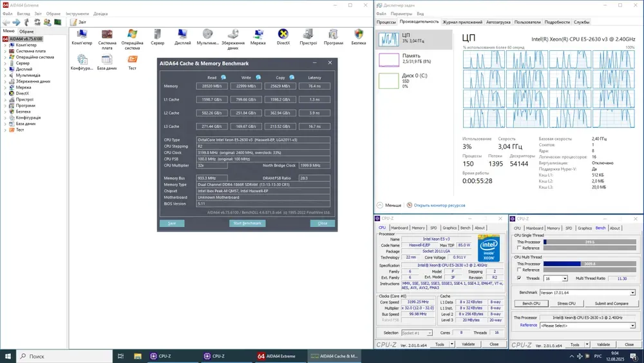The width and height of the screenshot is (644, 363).
Task: Click the Start Benchmark button
Action: 247,223
